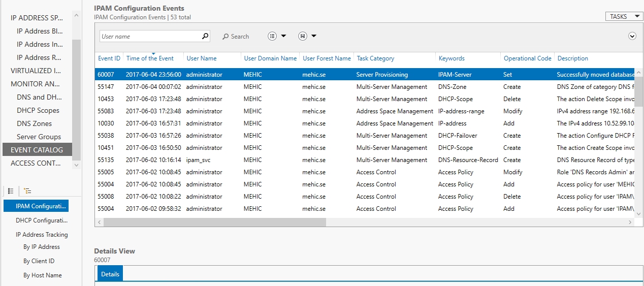Click the User name filter field
This screenshot has height=286, width=644.
(x=150, y=37)
